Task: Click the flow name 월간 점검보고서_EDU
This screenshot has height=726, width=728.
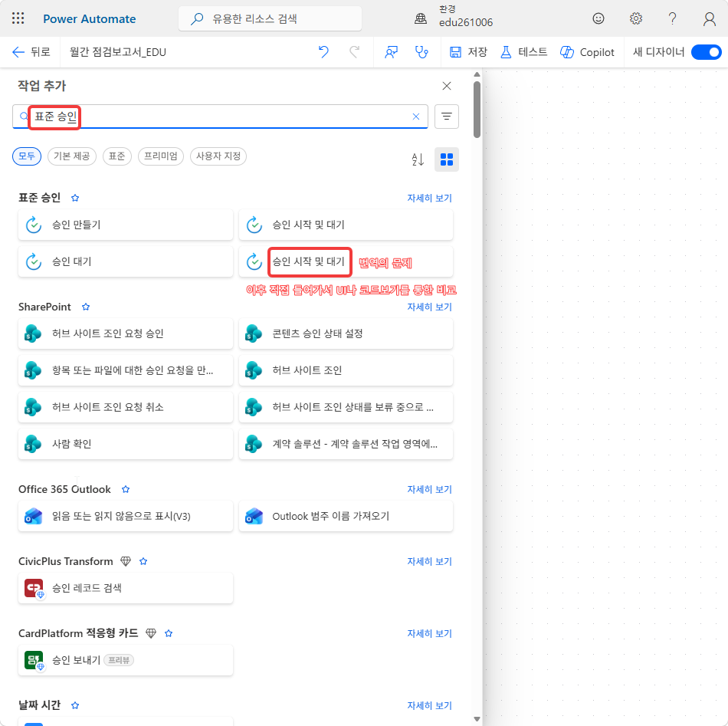Action: (118, 52)
